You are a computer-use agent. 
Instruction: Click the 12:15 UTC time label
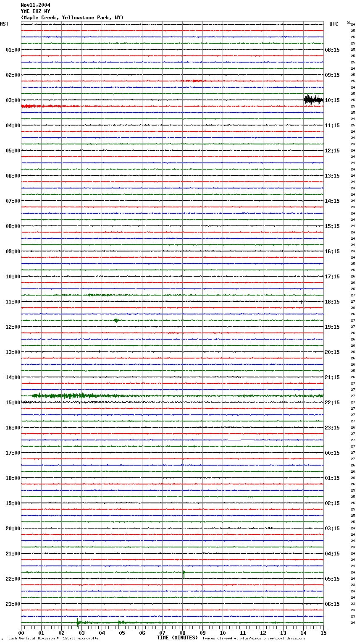pyautogui.click(x=332, y=151)
